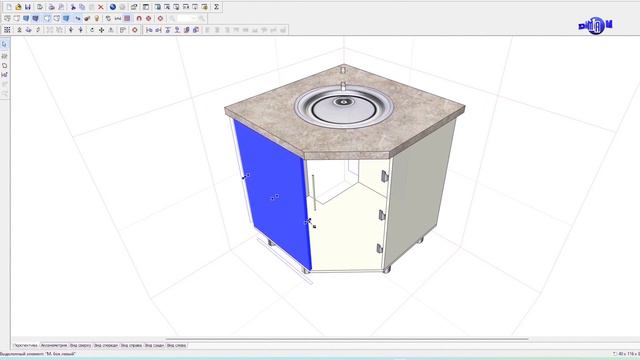This screenshot has height=360, width=640.
Task: Switch to the Вид слева tab
Action: [176, 345]
